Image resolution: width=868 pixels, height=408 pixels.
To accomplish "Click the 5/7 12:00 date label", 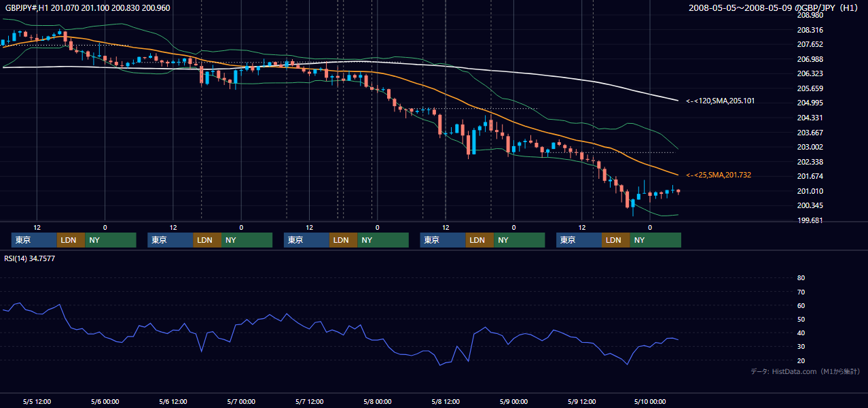I will click(x=309, y=401).
